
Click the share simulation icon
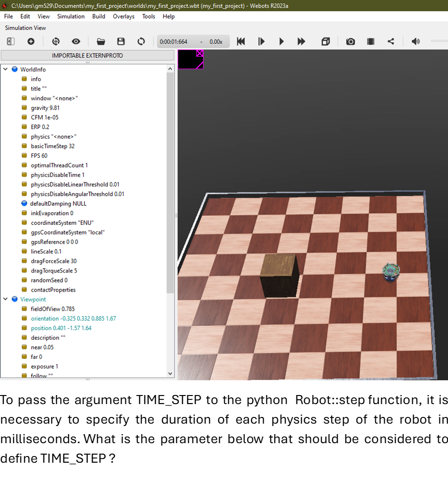click(x=391, y=41)
